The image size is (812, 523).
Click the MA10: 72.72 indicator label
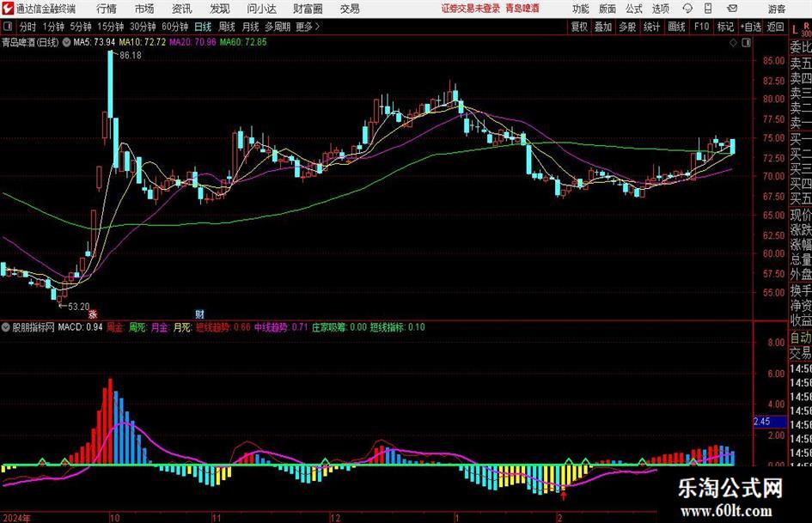coord(143,42)
